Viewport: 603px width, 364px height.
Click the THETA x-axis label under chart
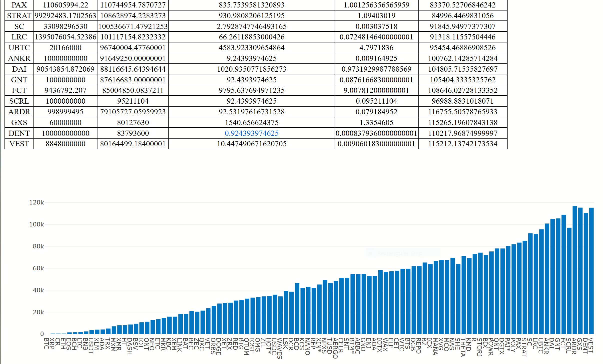(463, 347)
